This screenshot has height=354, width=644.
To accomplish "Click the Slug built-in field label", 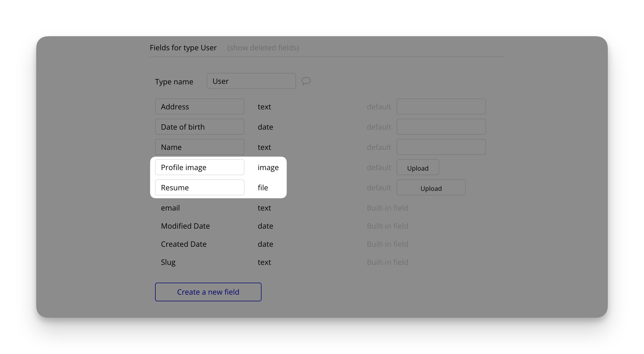I will pos(168,262).
